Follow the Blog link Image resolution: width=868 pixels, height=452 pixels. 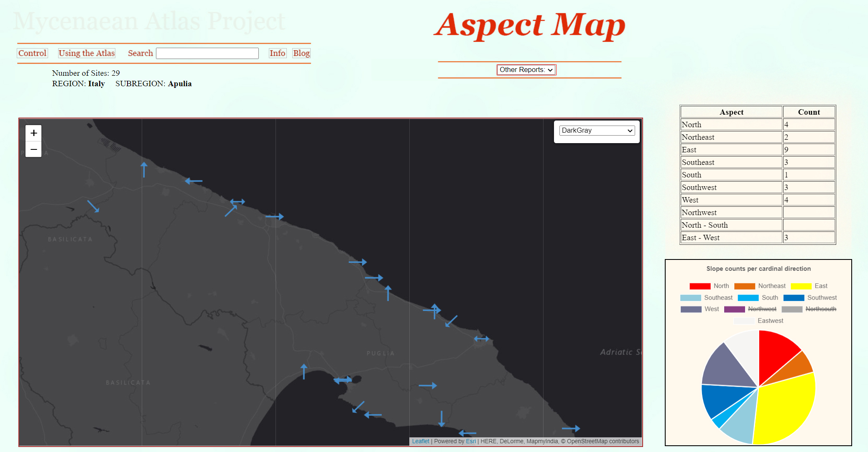(301, 53)
